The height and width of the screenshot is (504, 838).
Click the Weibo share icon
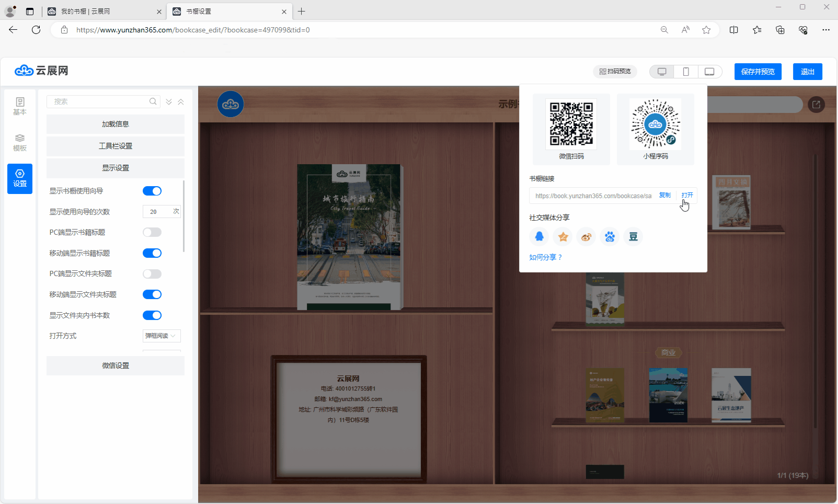pos(586,237)
